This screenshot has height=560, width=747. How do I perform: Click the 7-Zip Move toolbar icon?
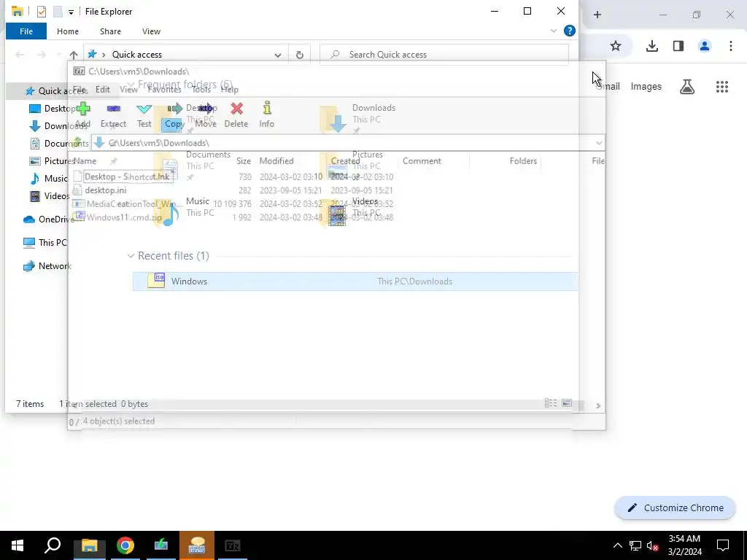[x=205, y=114]
